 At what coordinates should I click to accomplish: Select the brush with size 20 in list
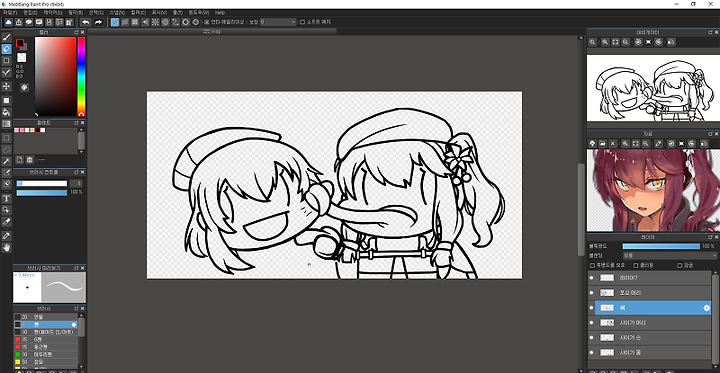[45, 317]
